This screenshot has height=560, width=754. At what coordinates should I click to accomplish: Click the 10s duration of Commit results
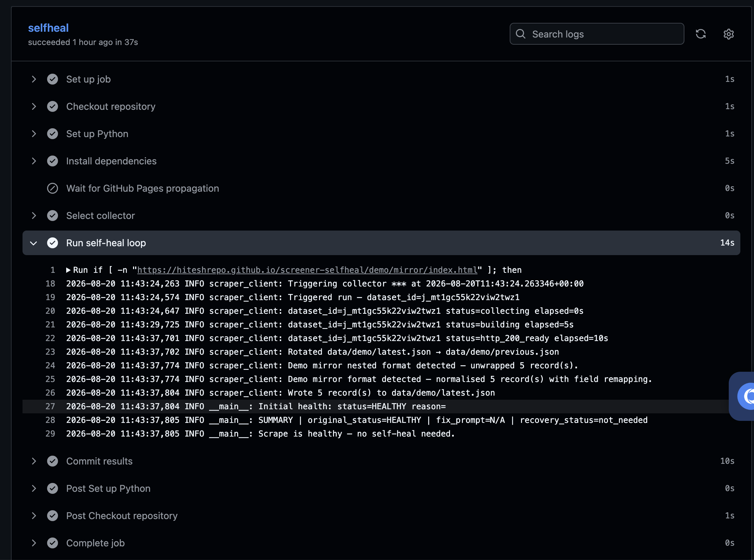(x=727, y=461)
